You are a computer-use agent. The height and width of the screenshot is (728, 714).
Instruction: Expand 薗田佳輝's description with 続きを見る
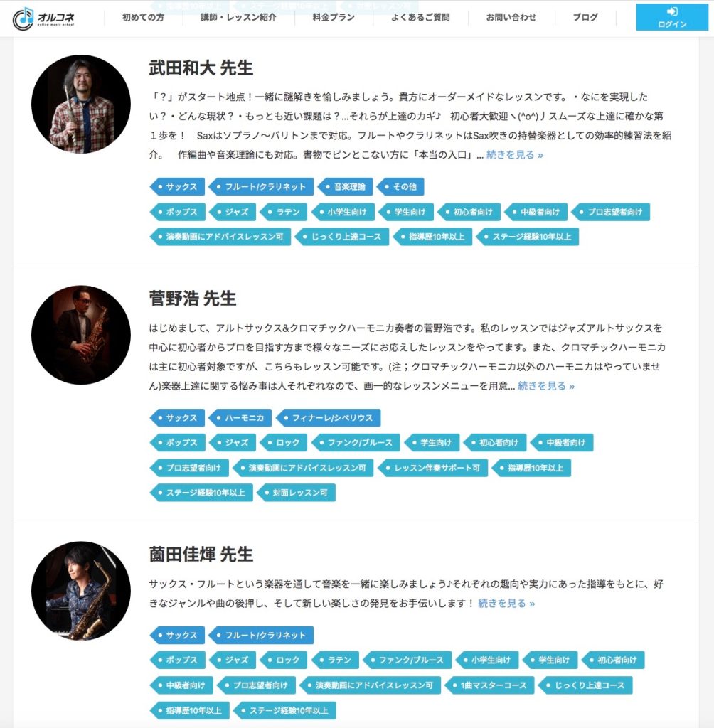(506, 603)
